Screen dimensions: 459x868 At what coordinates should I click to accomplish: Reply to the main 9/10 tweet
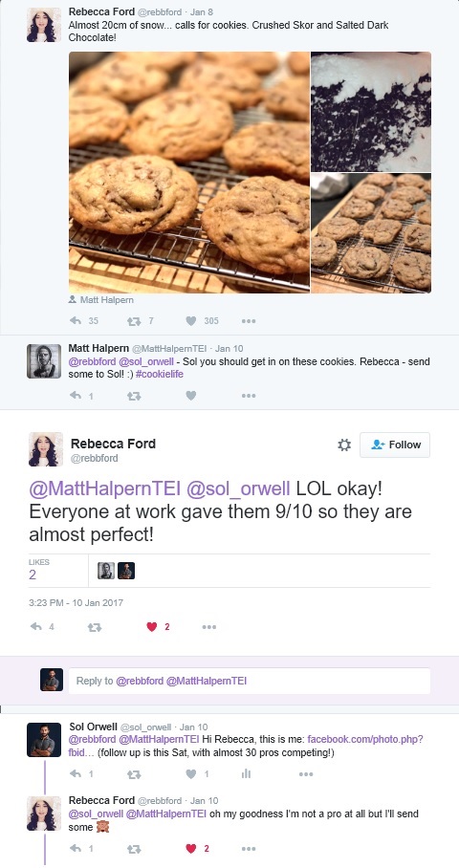pyautogui.click(x=36, y=627)
